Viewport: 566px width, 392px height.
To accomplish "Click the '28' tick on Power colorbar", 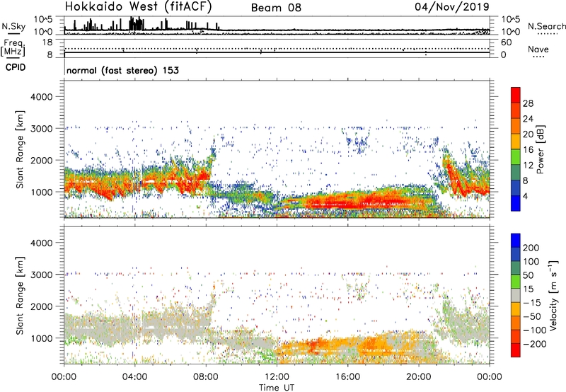I will tap(528, 103).
